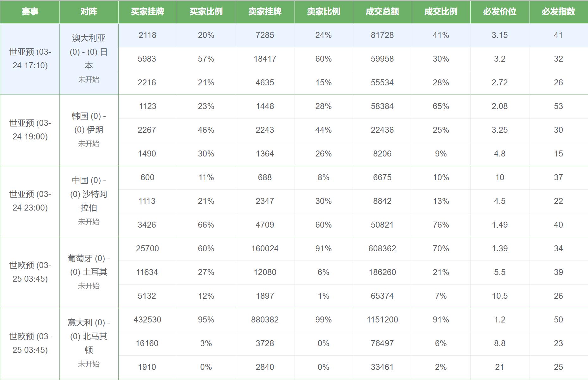Sort by the 成交比例 column
The height and width of the screenshot is (380, 588).
coord(442,12)
